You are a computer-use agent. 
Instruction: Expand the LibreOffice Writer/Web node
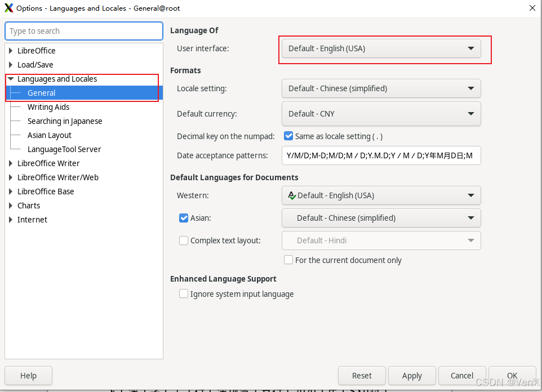[x=11, y=177]
